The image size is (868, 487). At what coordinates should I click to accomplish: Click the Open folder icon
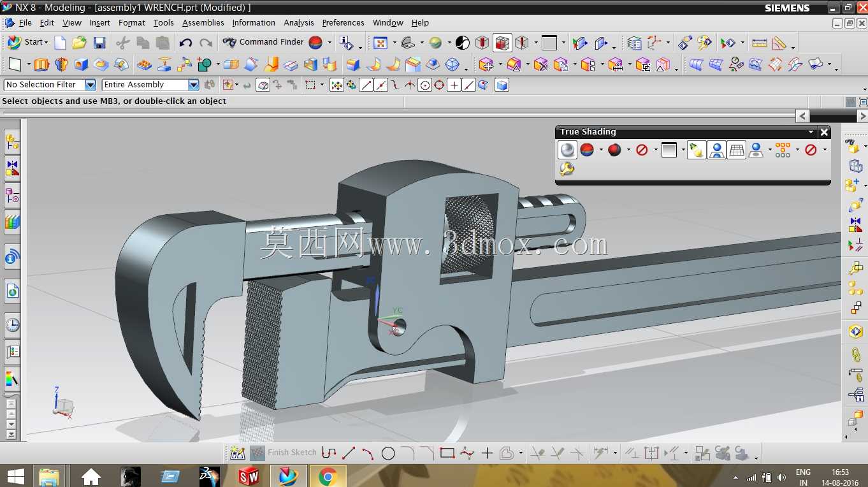click(79, 43)
